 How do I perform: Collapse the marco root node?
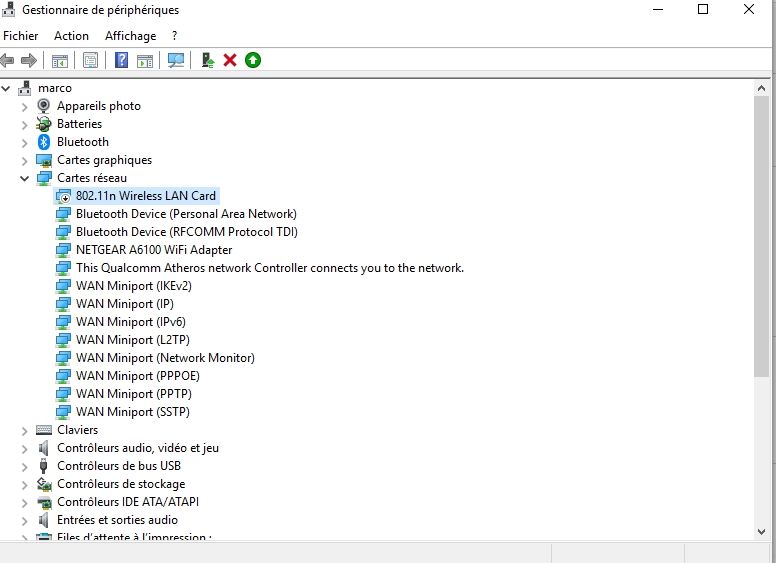6,89
